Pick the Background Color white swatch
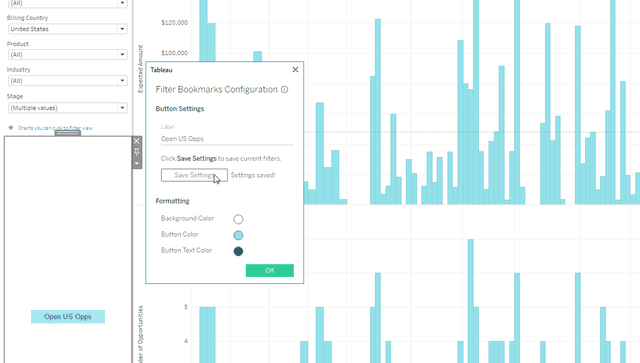This screenshot has width=640, height=363. [x=238, y=219]
